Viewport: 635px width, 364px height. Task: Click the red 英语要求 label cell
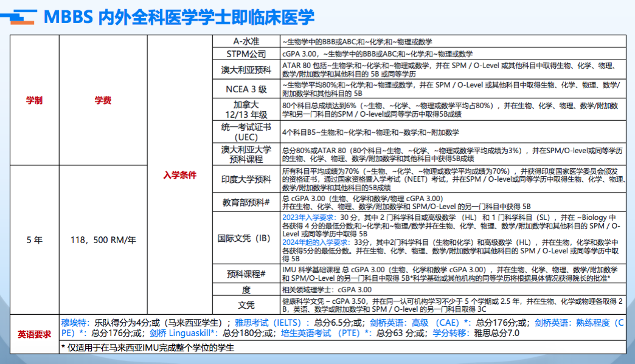click(34, 334)
